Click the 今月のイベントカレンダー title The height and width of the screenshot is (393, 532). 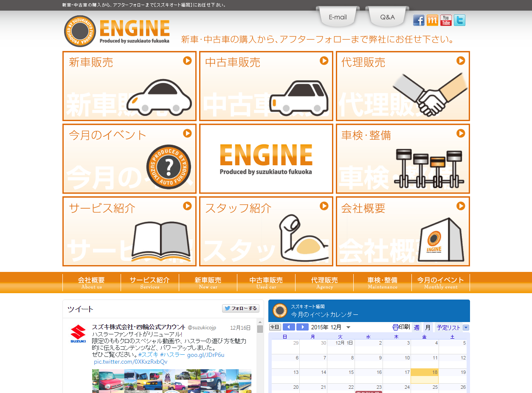pyautogui.click(x=325, y=314)
